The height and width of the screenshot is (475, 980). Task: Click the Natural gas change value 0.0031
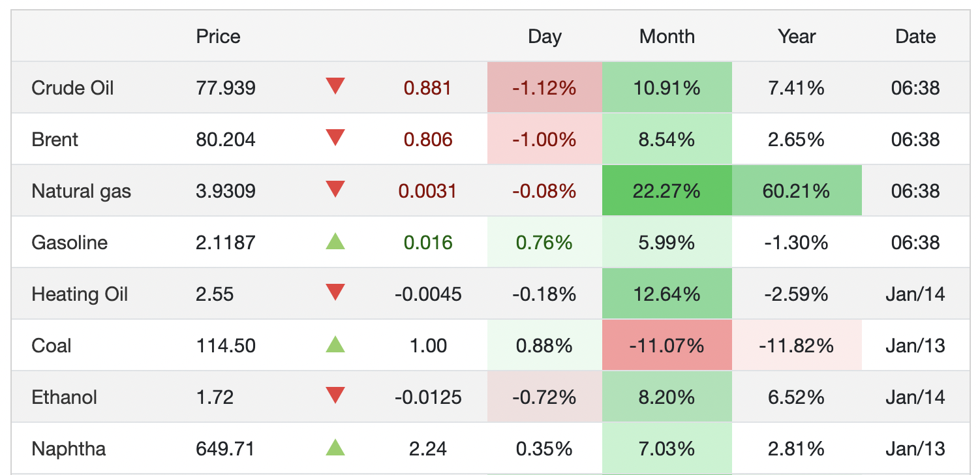point(428,191)
